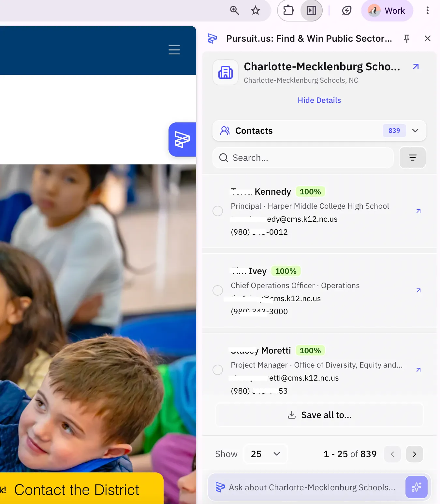
Task: Collapse the Contacts section chevron
Action: 415,131
